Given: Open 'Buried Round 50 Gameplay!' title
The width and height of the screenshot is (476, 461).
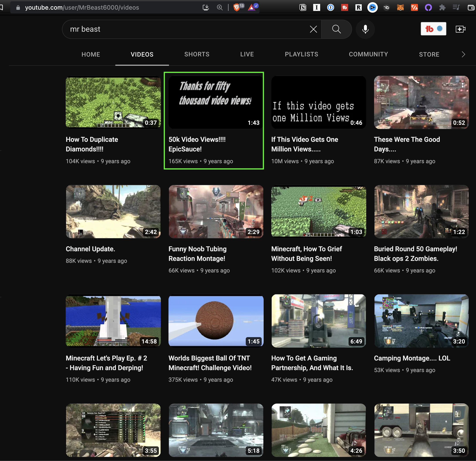Looking at the screenshot, I should tap(416, 254).
